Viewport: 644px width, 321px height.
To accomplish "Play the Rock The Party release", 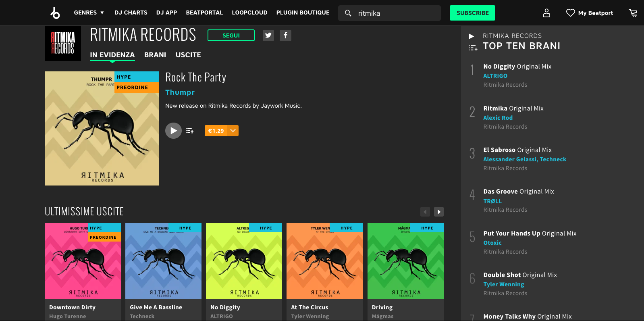I will 173,131.
